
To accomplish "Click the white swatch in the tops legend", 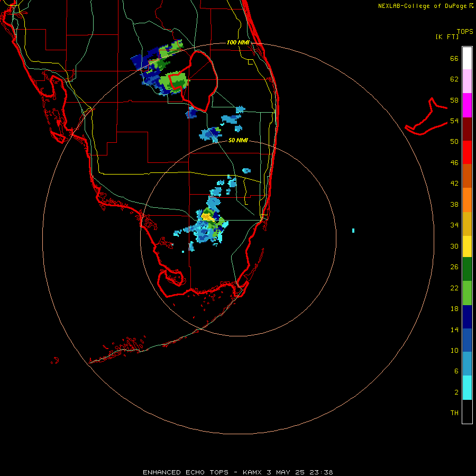I will pyautogui.click(x=467, y=58).
